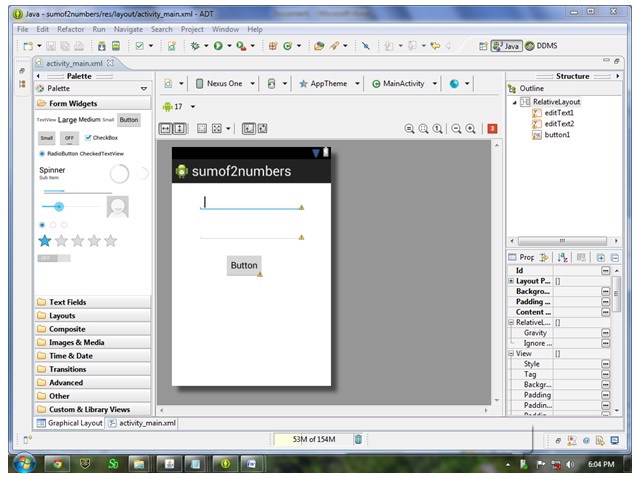The width and height of the screenshot is (637, 479).
Task: Click the Debug bug icon
Action: tap(195, 46)
